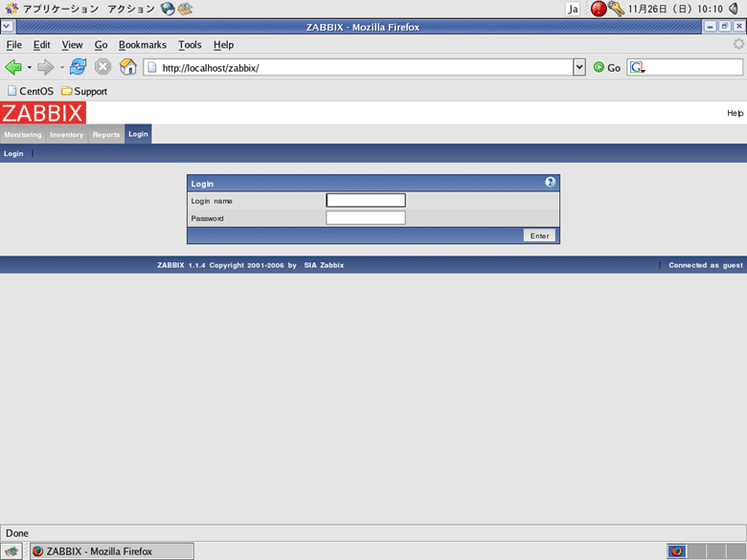Close the Firefox window

(x=738, y=27)
